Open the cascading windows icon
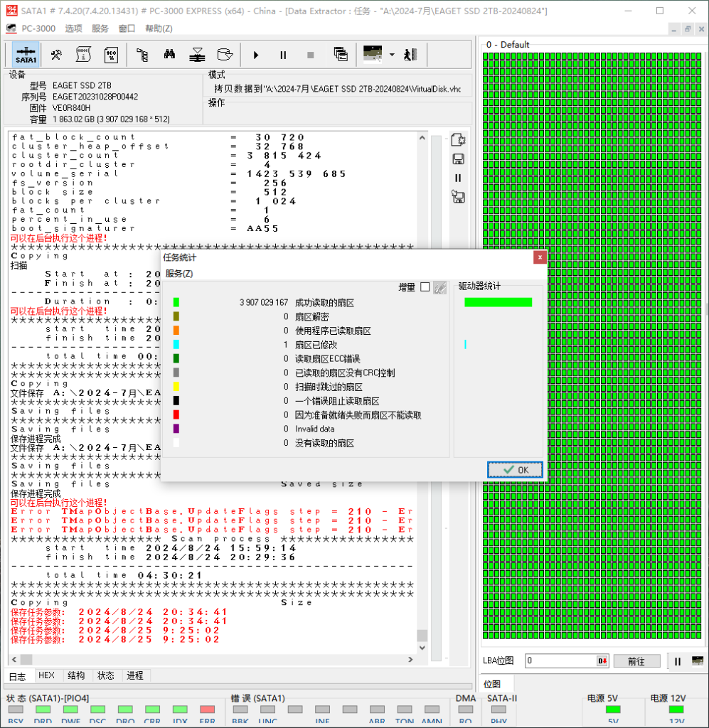The height and width of the screenshot is (728, 709). pyautogui.click(x=341, y=54)
